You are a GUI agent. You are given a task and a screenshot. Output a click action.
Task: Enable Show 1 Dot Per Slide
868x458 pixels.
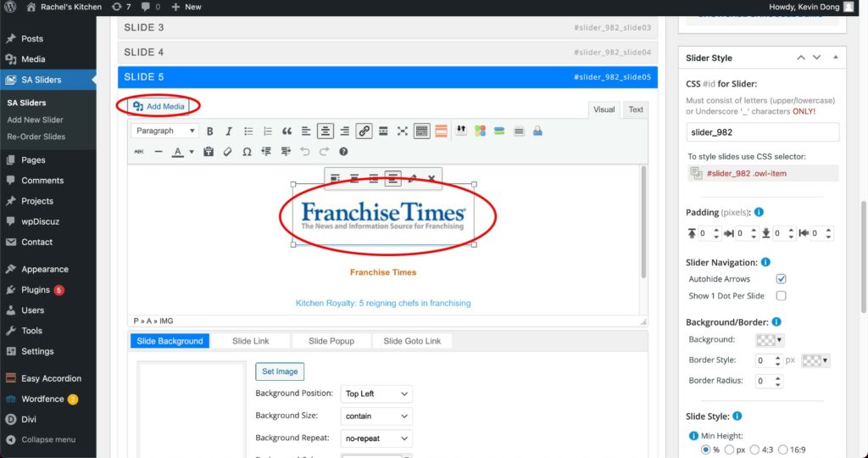point(781,296)
